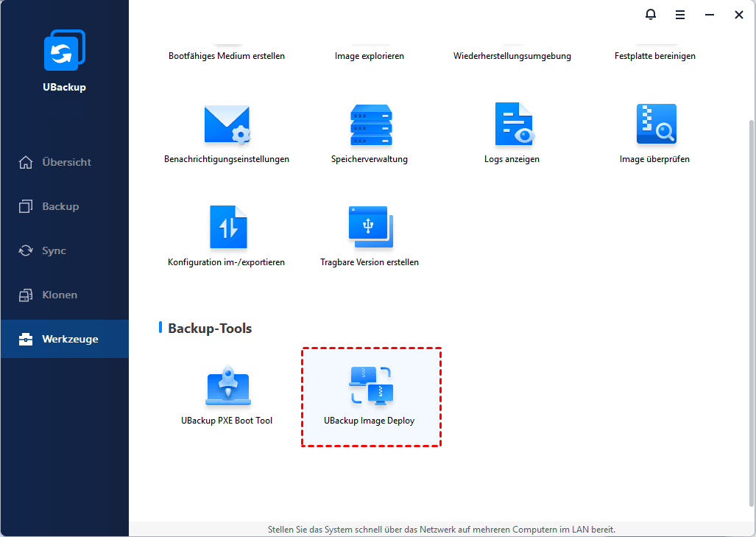
Task: Launch the UBackup Image Deploy tool
Action: coord(370,387)
